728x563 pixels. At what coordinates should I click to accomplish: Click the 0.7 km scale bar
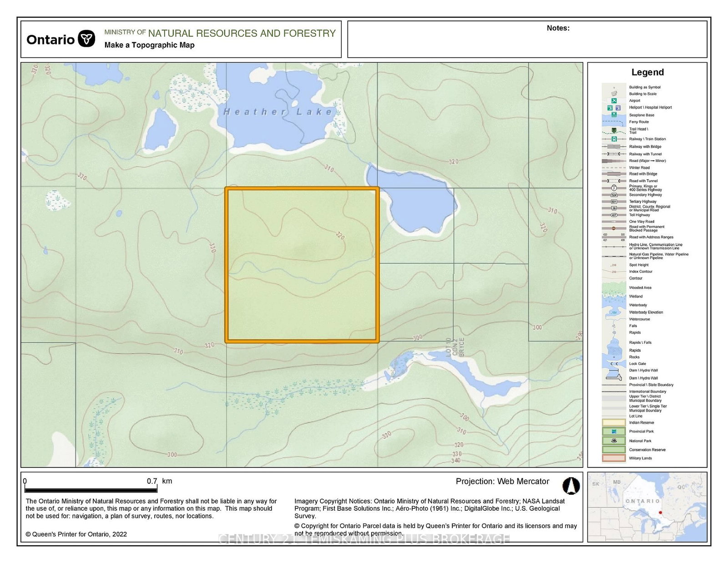click(x=91, y=490)
